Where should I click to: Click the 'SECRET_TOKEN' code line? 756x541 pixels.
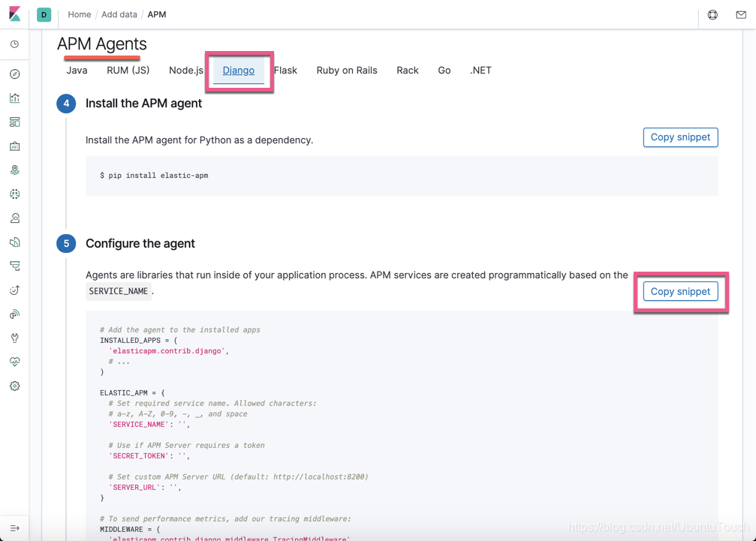[149, 455]
